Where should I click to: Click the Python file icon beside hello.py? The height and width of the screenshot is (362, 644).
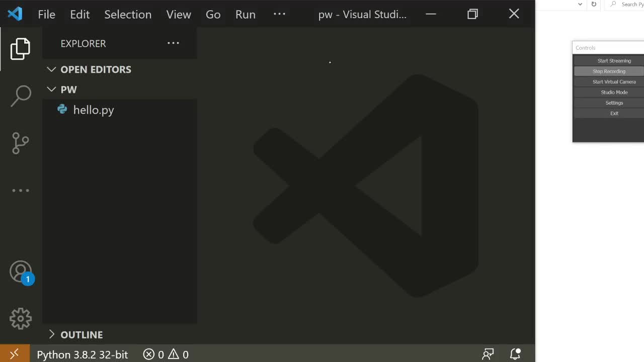click(62, 109)
